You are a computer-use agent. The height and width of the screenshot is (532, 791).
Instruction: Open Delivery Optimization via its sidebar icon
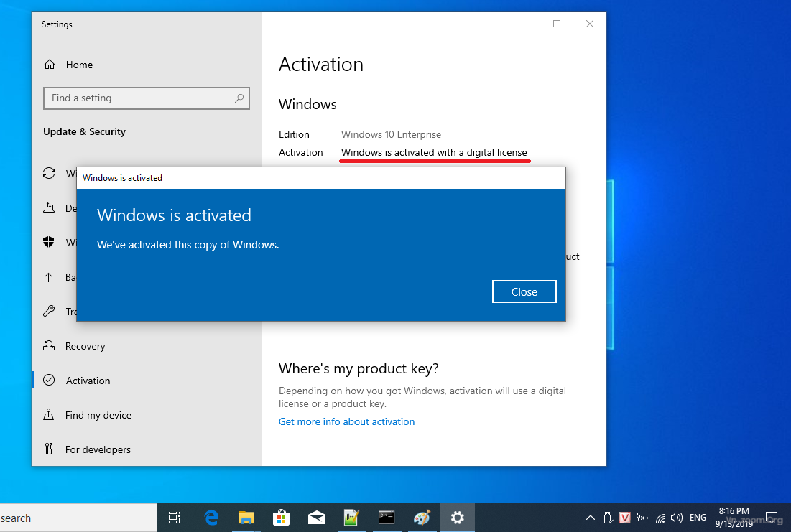[x=49, y=207]
